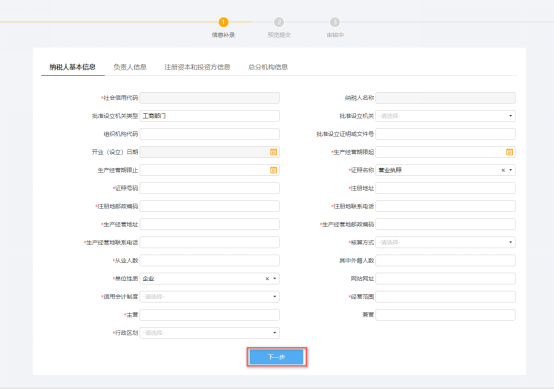Viewport: 554px width, 389px height.
Task: Click the 社会信用代码 field
Action: (x=210, y=98)
